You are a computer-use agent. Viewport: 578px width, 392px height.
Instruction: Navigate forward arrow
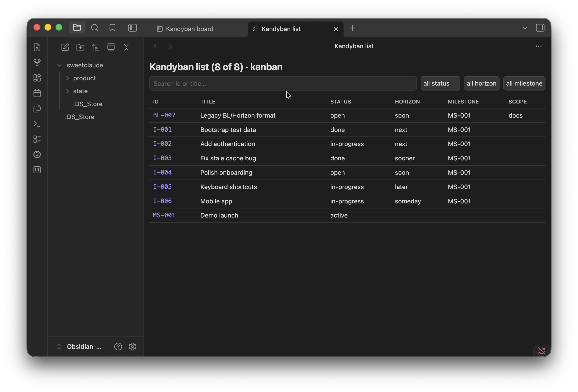tap(169, 46)
